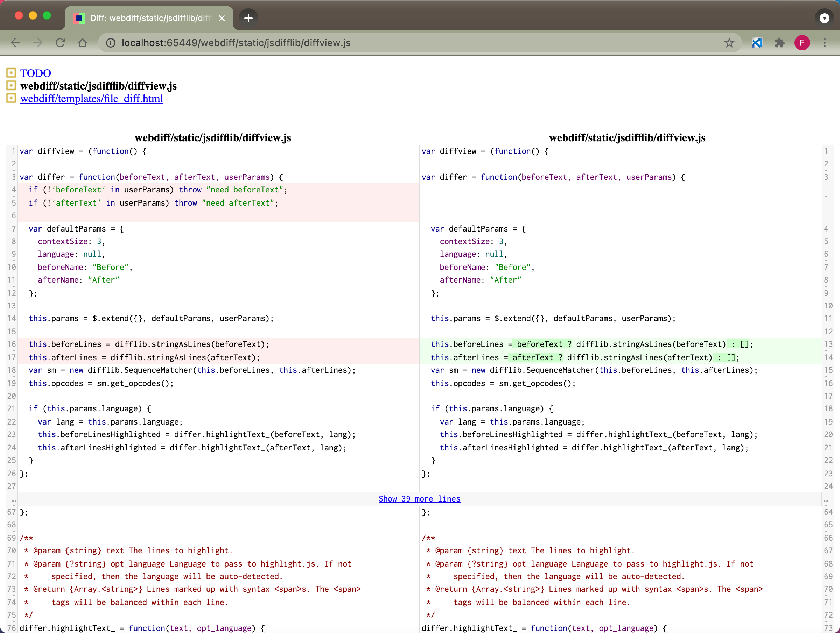Click the pink profile avatar labeled F

[x=801, y=43]
